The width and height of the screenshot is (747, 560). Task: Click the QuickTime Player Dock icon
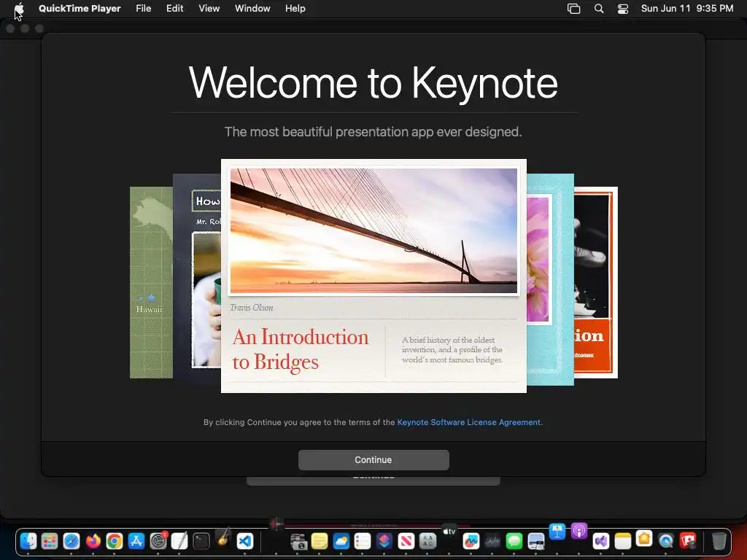coord(666,541)
